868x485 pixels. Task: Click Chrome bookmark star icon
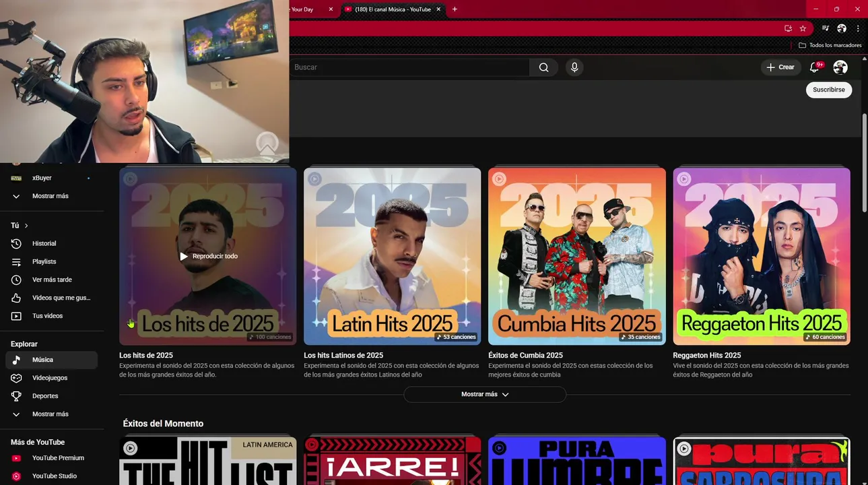pyautogui.click(x=803, y=28)
